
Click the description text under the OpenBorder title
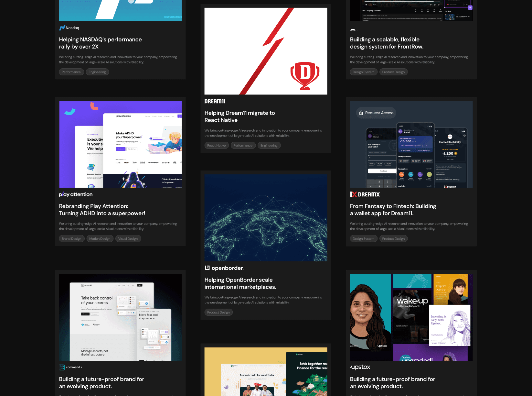click(263, 300)
